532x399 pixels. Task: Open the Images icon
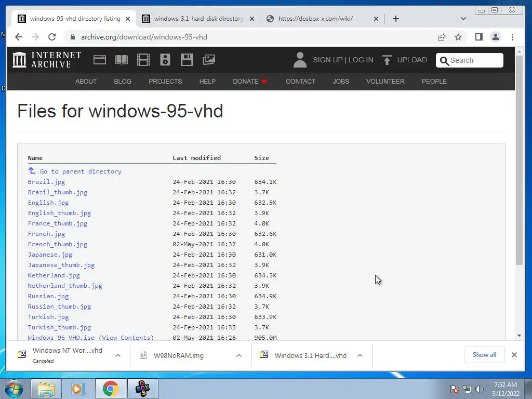click(x=209, y=60)
